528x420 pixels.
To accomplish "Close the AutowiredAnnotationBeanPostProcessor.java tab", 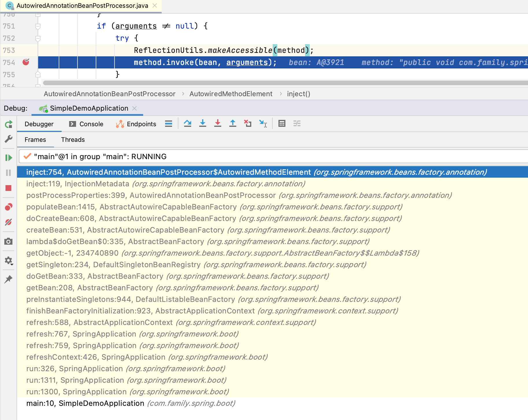I will click(x=155, y=5).
